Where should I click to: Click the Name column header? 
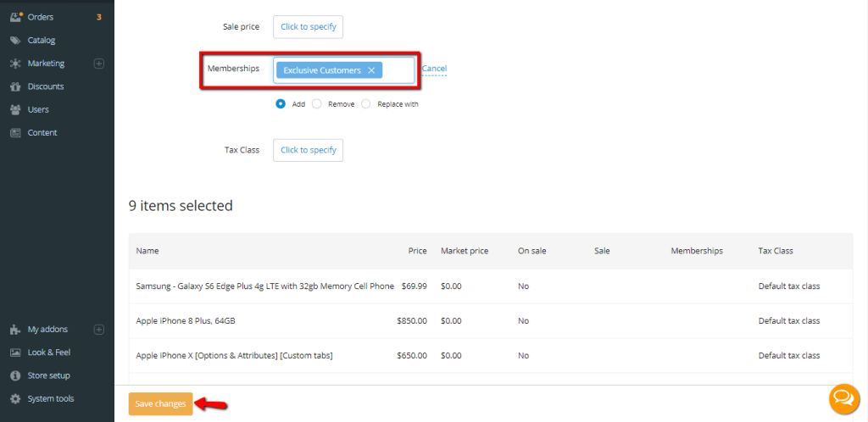coord(147,251)
